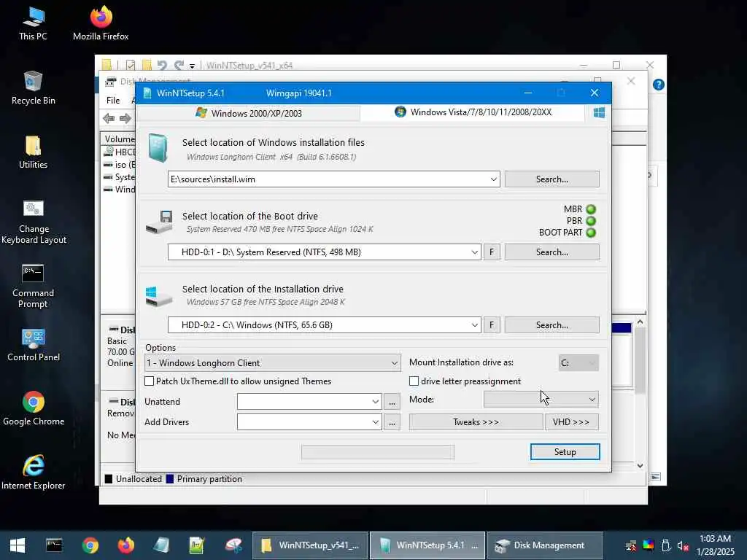Switch to Windows 2000/XP/2003 tab

pos(248,113)
